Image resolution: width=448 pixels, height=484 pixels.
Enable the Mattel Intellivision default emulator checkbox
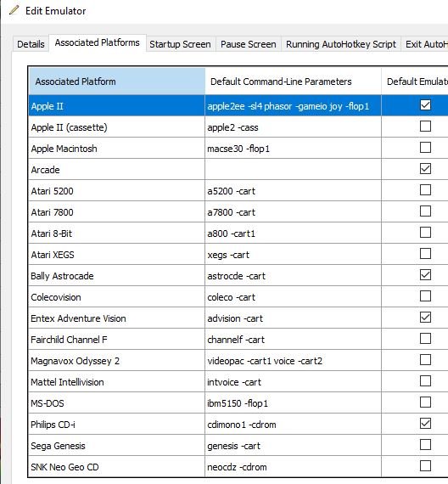click(x=425, y=381)
